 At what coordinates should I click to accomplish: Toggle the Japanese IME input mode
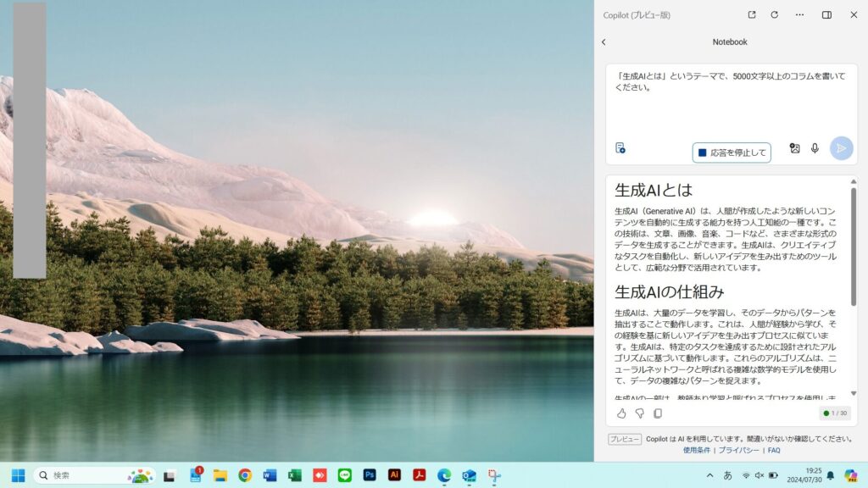click(727, 475)
